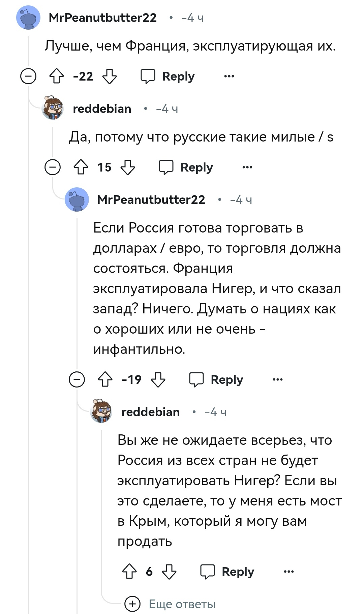
Task: Downvote reddebian's comment scored 15
Action: [127, 167]
